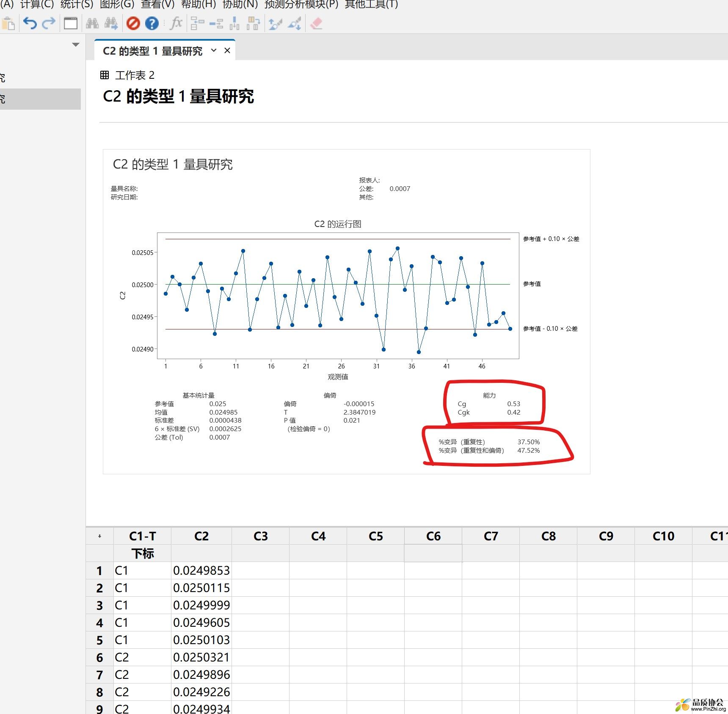728x714 pixels.
Task: Expand the navigator pane dropdown arrow
Action: pos(76,44)
